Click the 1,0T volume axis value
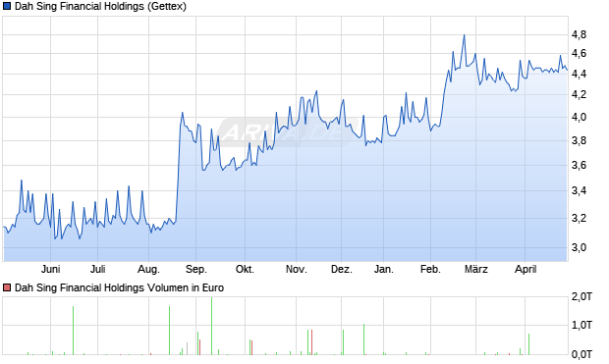 (581, 325)
